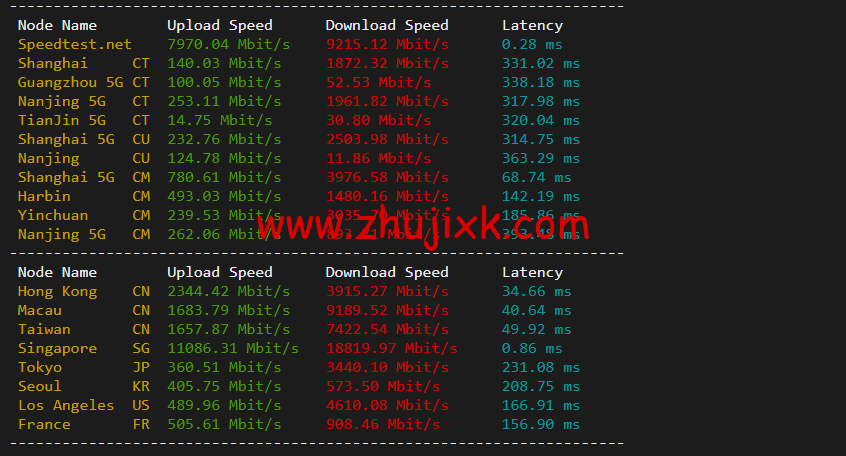Click the Seoul node name
This screenshot has width=846, height=456.
pyautogui.click(x=39, y=386)
